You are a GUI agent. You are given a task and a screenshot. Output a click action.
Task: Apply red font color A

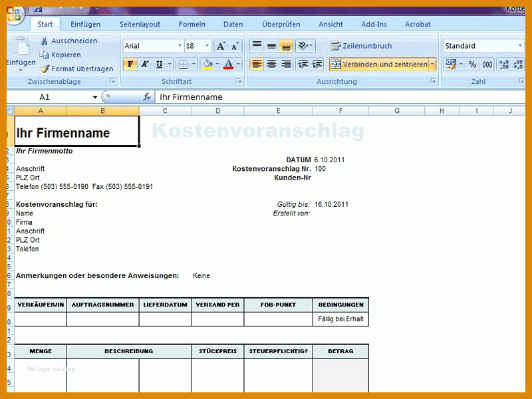point(229,64)
